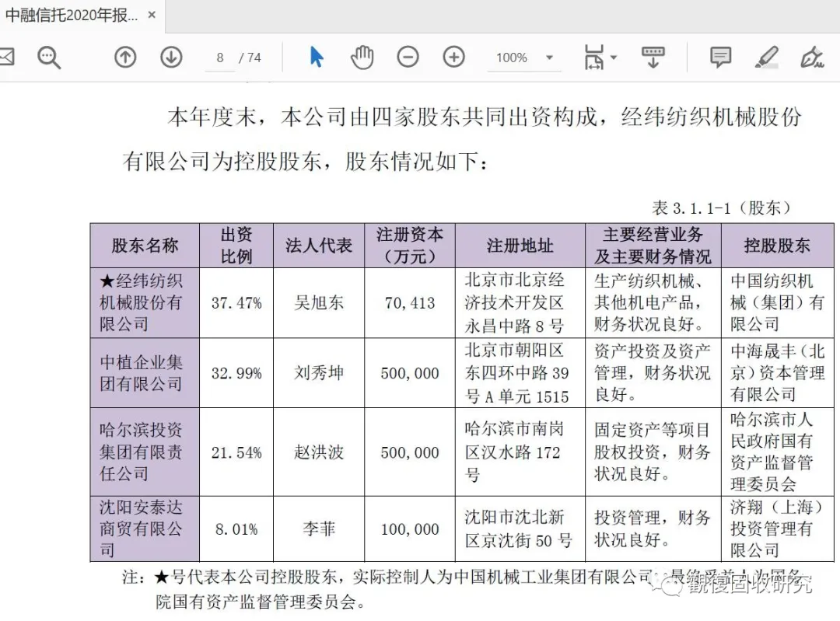Click the email envelope icon
The width and height of the screenshot is (840, 621).
click(6, 57)
